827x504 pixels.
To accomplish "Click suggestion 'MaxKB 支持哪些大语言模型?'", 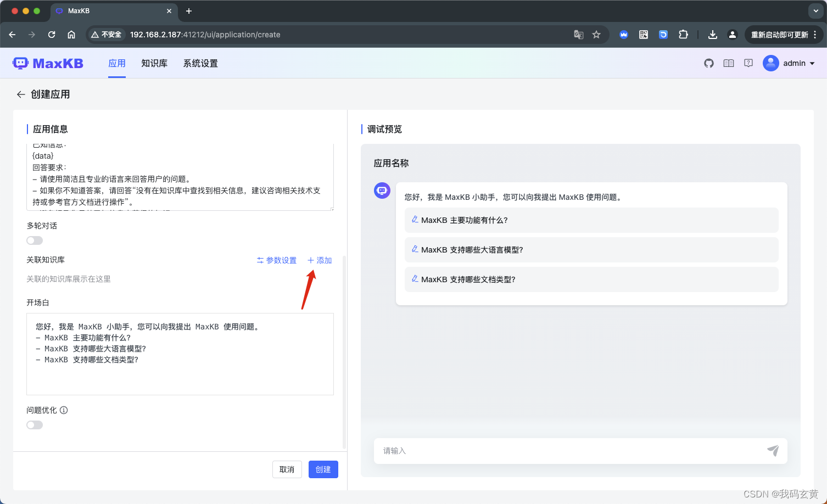I will tap(591, 250).
